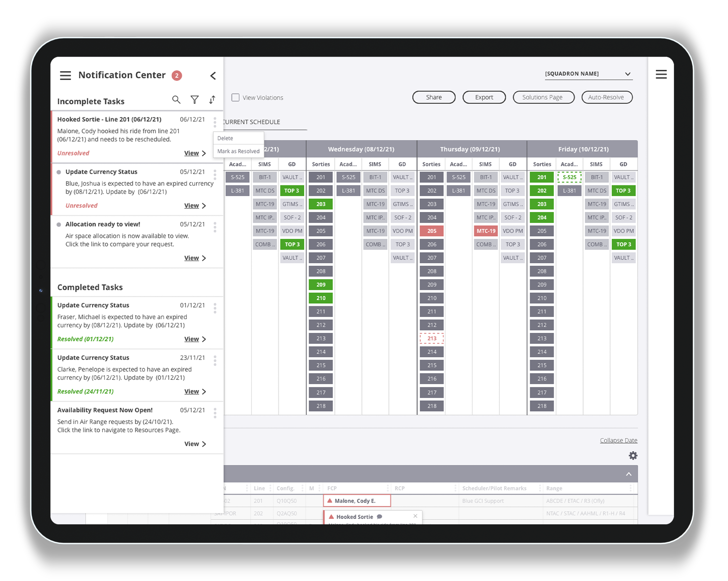Image resolution: width=728 pixels, height=581 pixels.
Task: Open the Notification Center hamburger menu
Action: [66, 75]
